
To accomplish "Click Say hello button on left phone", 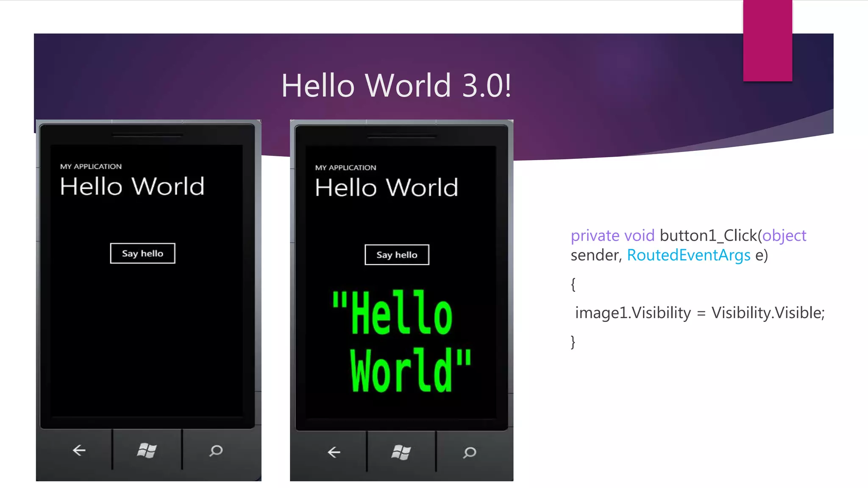I will [143, 253].
